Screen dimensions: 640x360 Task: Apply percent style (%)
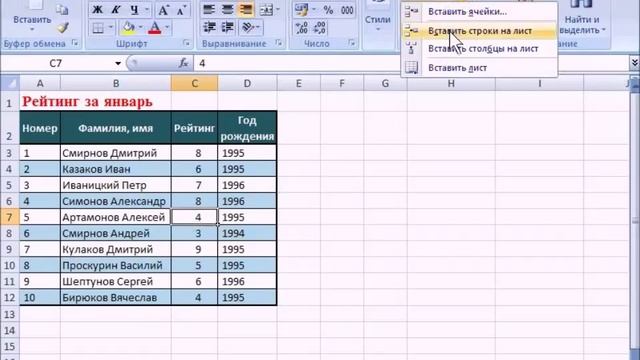[328, 10]
